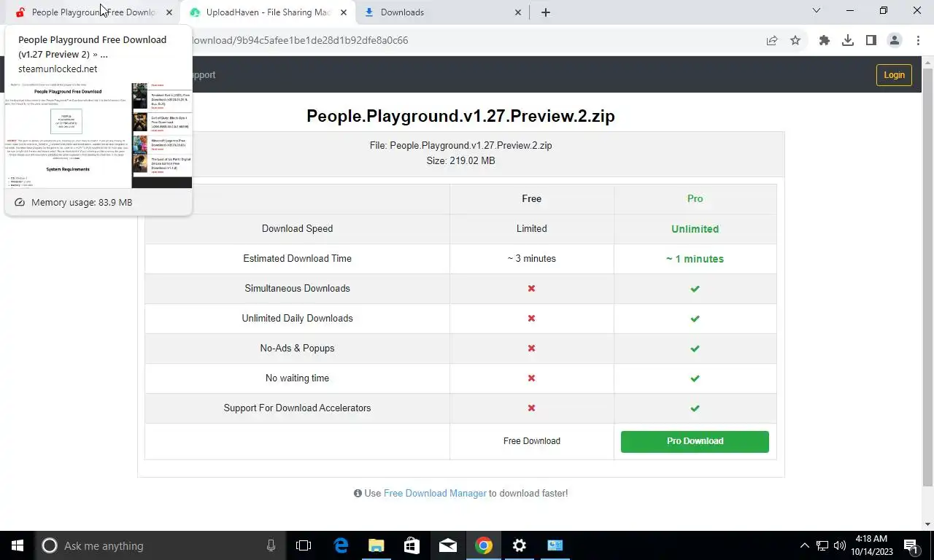Open the Action Center notifications icon
The width and height of the screenshot is (934, 560).
911,545
